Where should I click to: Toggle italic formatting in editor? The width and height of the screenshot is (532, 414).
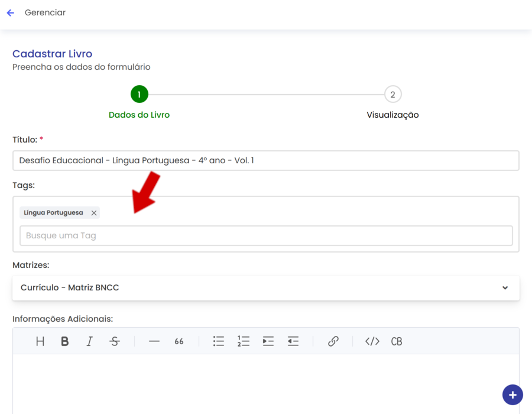(x=89, y=341)
